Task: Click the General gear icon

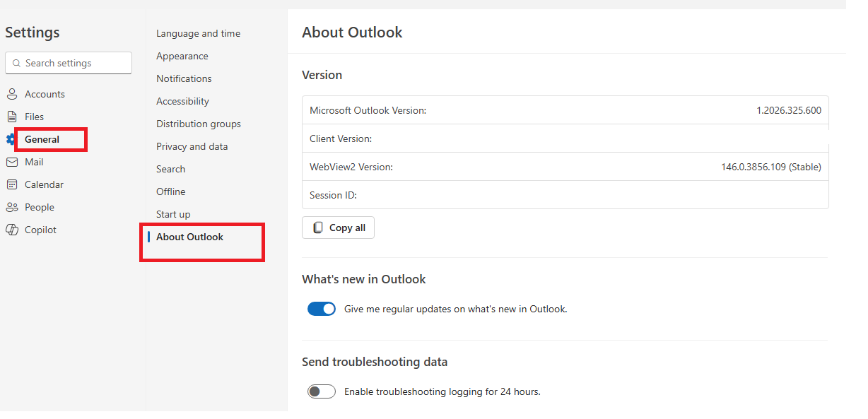Action: pos(10,139)
